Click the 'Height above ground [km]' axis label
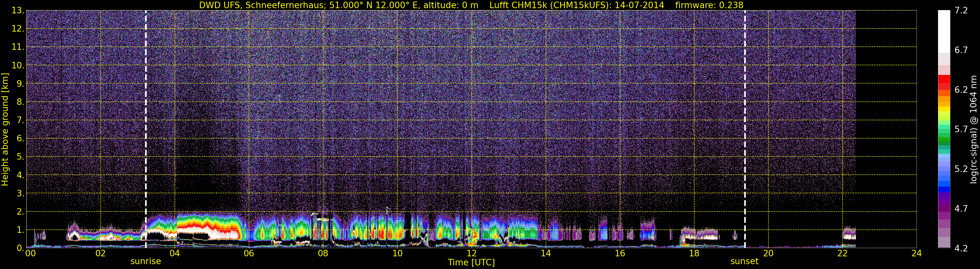Screen dimensions: 980x269 (x=5, y=129)
